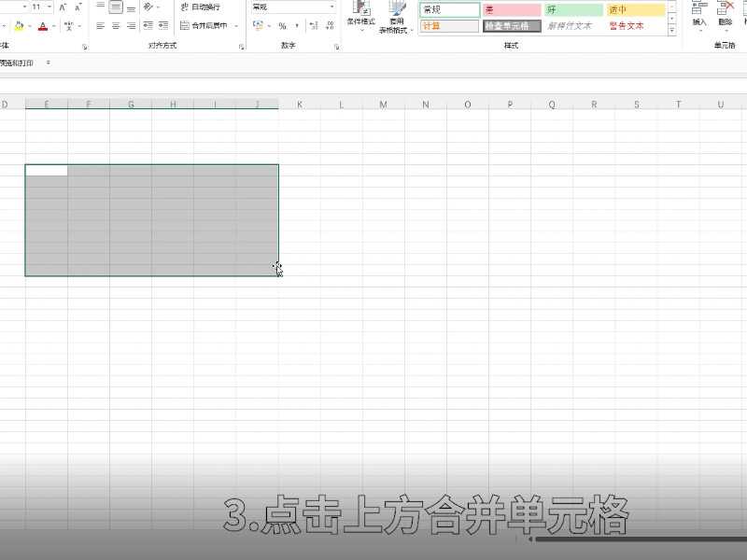The height and width of the screenshot is (560, 747).
Task: Click the 自动换行 wrap text icon
Action: [187, 6]
